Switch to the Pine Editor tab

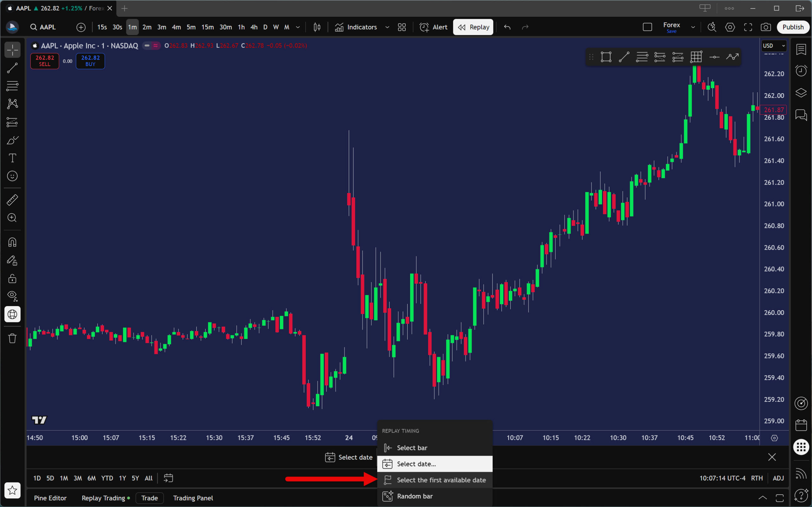click(x=50, y=498)
